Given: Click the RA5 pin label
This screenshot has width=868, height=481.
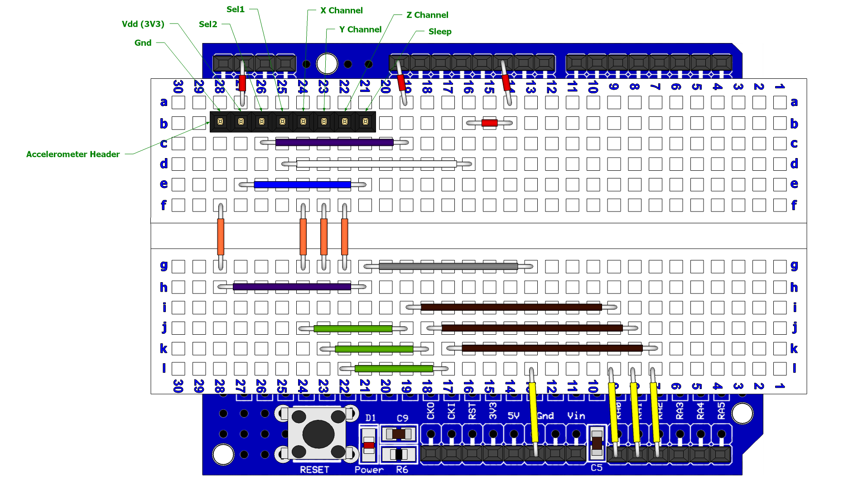Looking at the screenshot, I should click(x=721, y=411).
